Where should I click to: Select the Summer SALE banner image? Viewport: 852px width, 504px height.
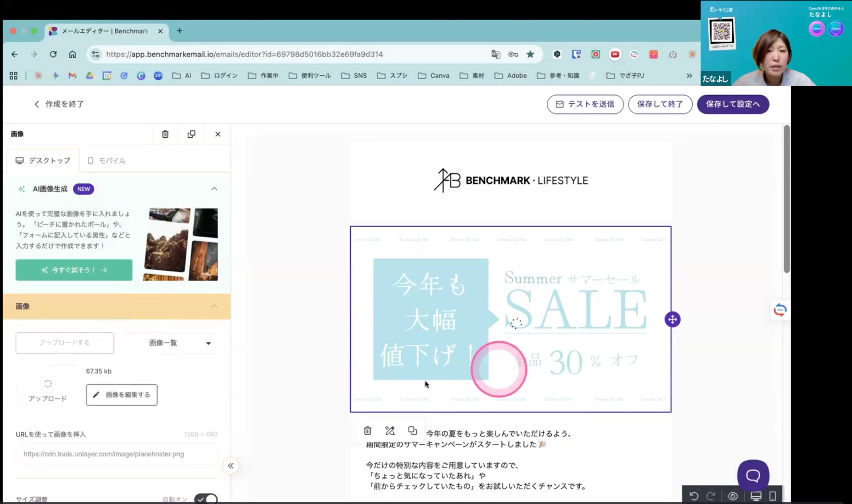[510, 319]
